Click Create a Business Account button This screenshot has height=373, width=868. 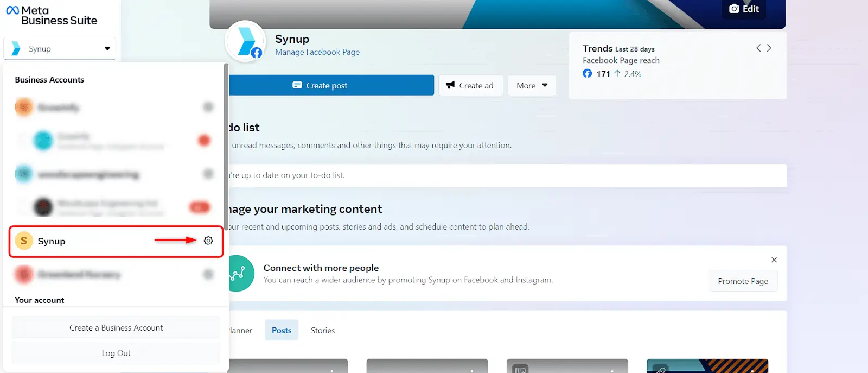coord(116,327)
